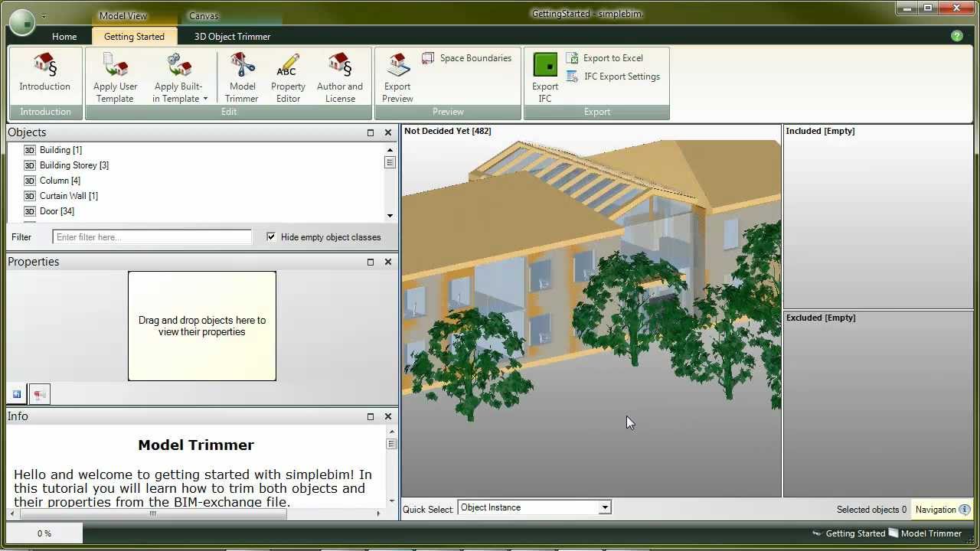Screen dimensions: 980x551
Task: Click Objects list scroll-down arrow
Action: (x=390, y=216)
